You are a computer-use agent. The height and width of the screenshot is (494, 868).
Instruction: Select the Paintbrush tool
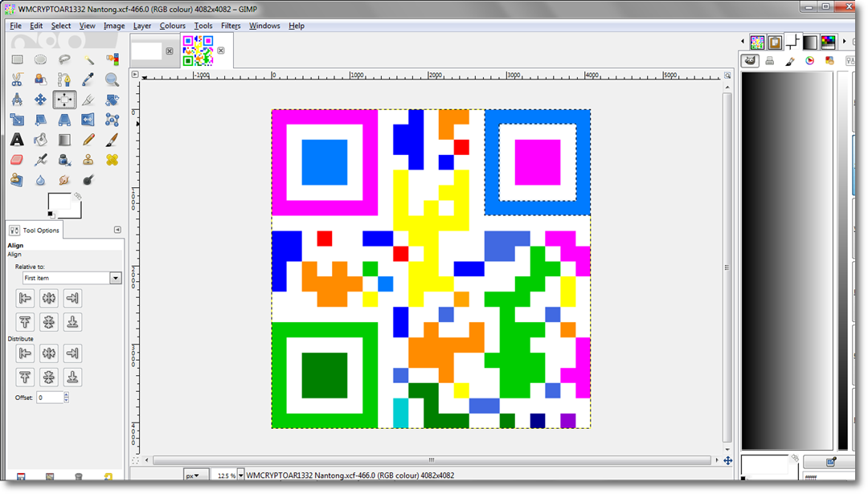(x=112, y=140)
